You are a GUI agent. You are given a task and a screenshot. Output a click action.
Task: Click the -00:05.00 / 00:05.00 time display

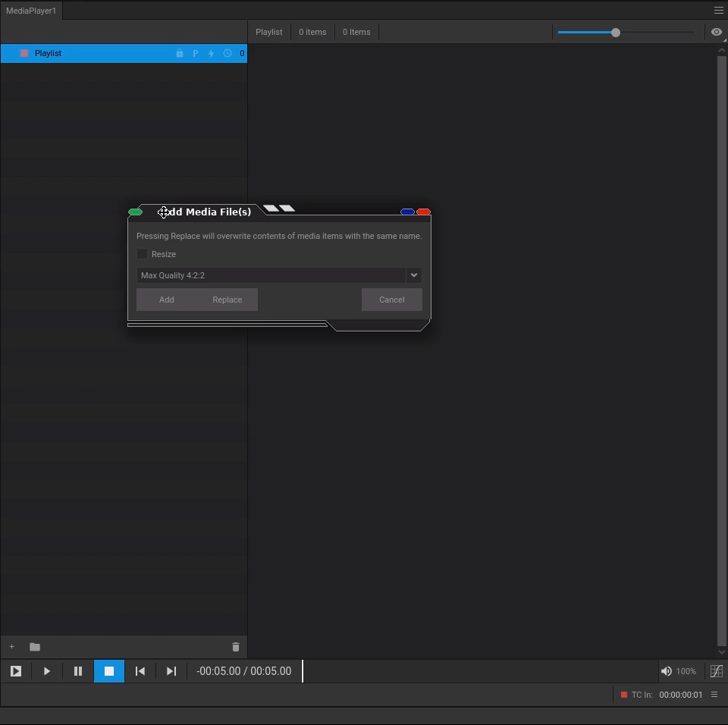[243, 670]
